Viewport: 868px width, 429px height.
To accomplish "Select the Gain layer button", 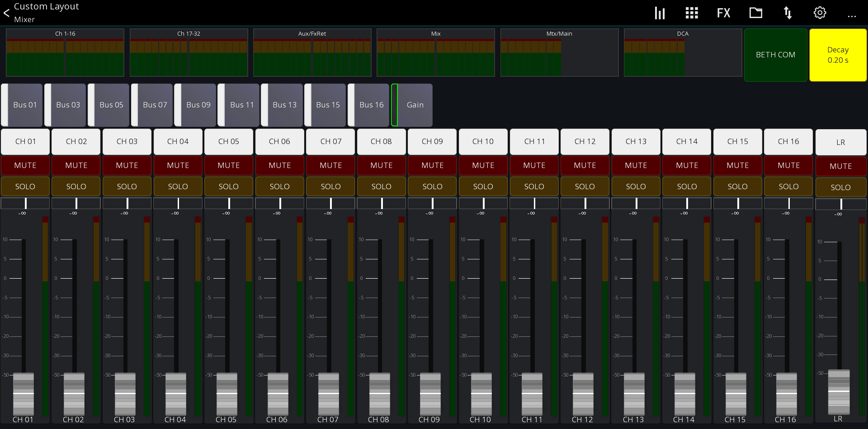I will click(x=415, y=105).
